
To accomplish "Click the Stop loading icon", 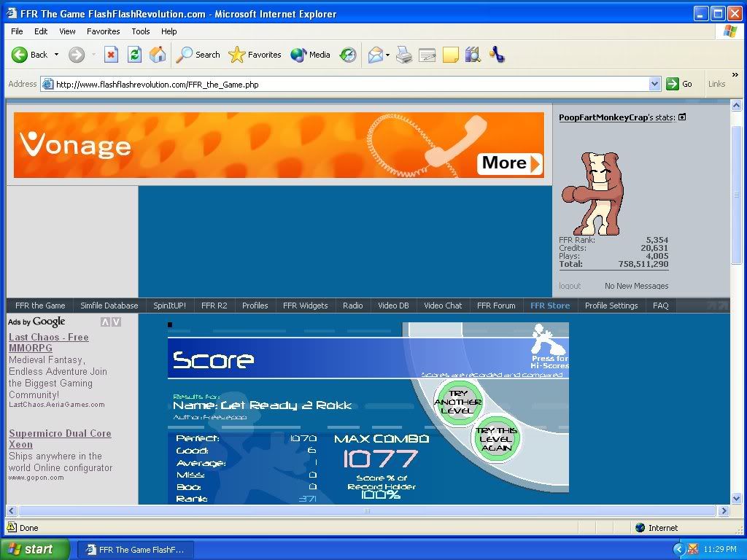I will (111, 55).
